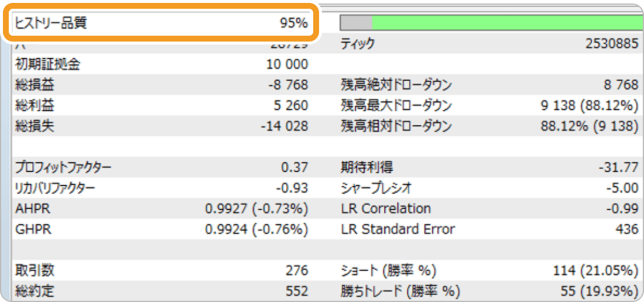Select the value 0.9927 (-0.73%)
Viewport: 644px width, 302px height.
coord(256,208)
